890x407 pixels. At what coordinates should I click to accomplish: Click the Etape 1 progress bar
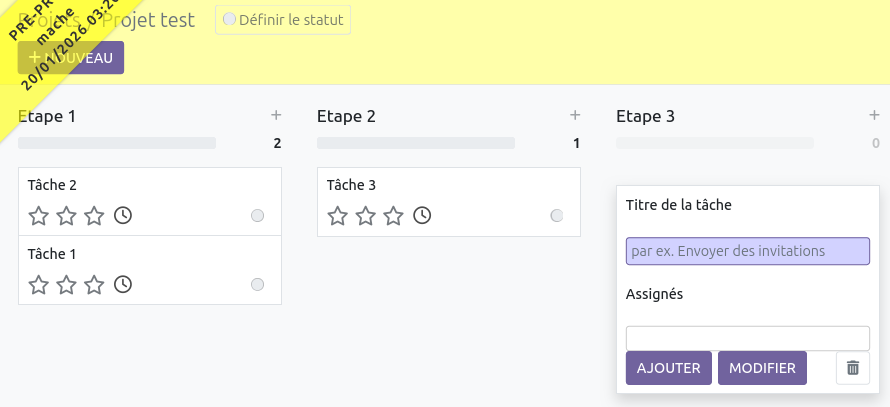(117, 143)
